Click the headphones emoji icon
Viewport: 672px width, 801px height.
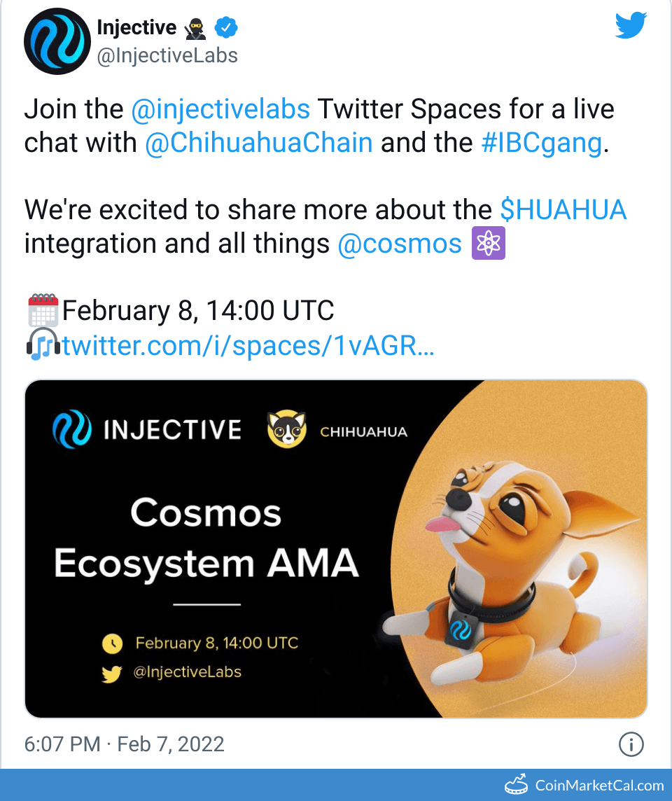43,345
